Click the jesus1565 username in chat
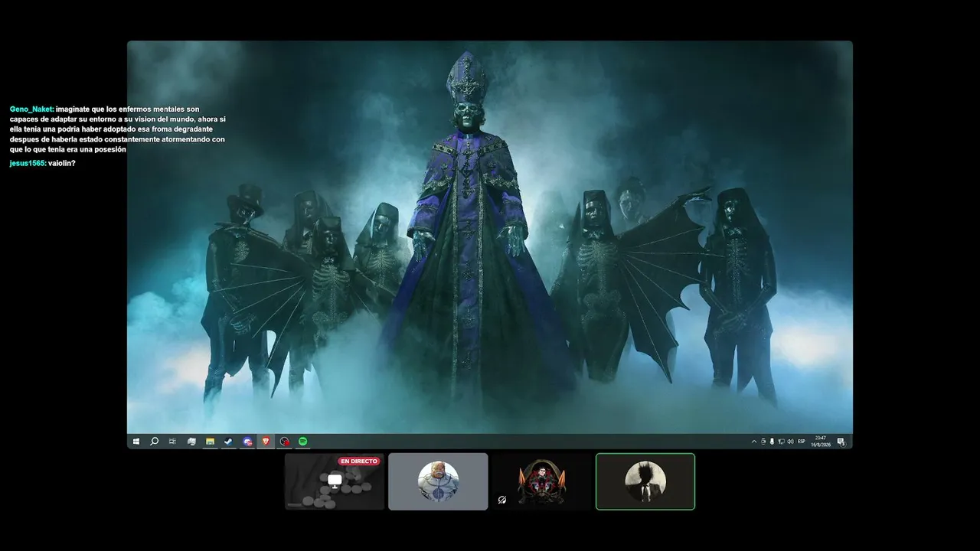980x551 pixels. click(x=28, y=164)
